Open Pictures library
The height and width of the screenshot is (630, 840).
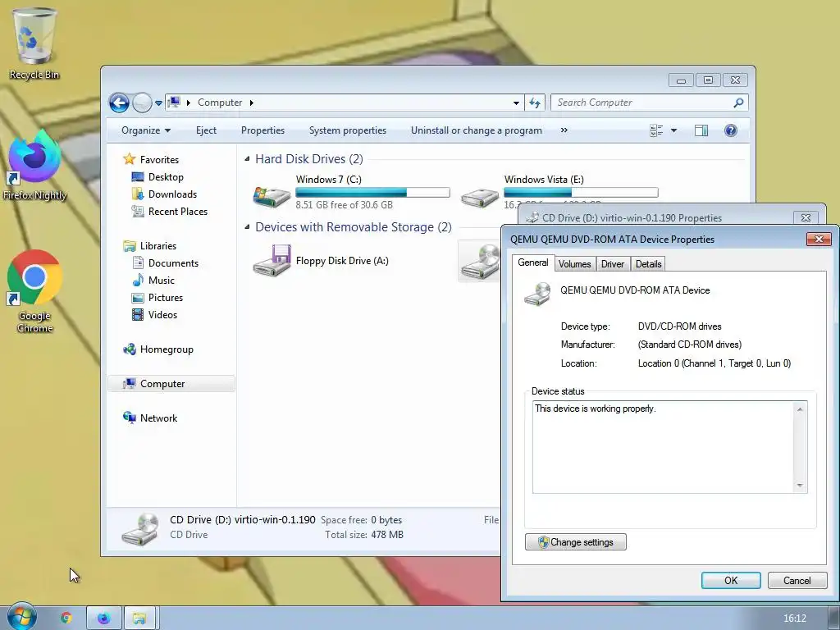pyautogui.click(x=165, y=297)
